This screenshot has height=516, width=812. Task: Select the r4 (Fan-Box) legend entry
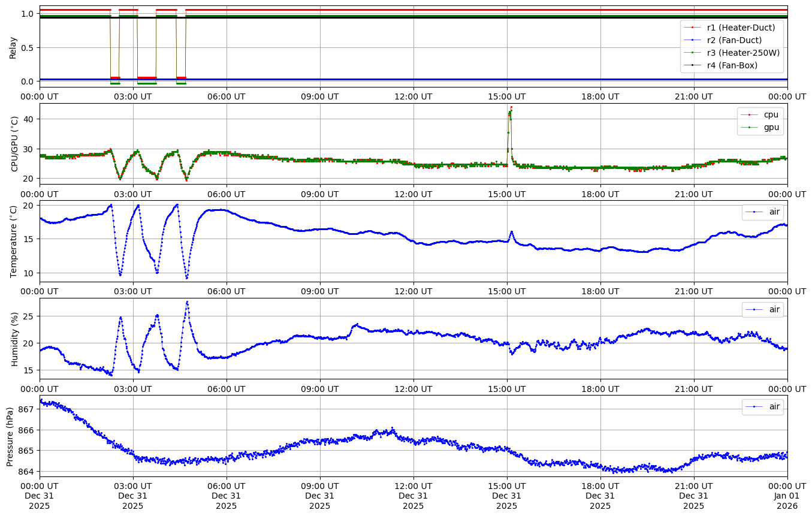732,65
